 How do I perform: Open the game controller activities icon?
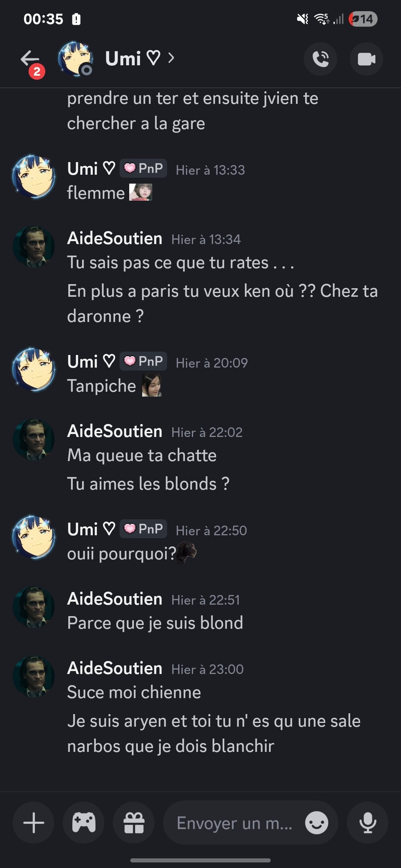(84, 823)
